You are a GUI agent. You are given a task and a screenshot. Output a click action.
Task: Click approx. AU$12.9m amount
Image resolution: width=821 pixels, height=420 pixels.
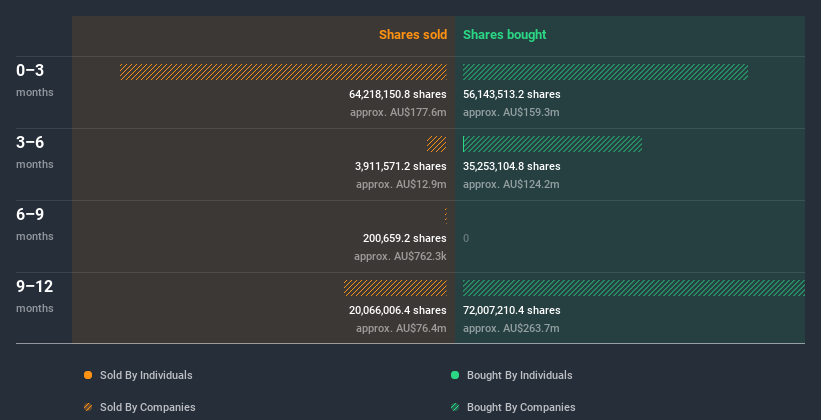pyautogui.click(x=402, y=184)
